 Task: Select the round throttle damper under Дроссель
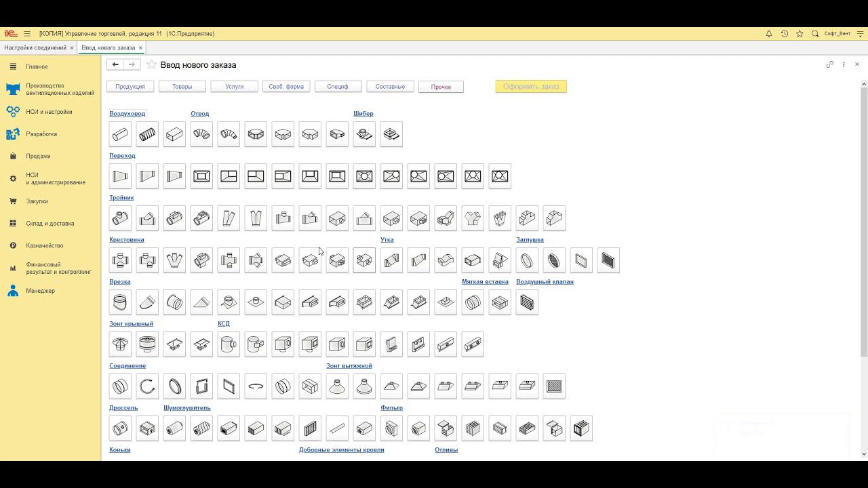click(120, 428)
